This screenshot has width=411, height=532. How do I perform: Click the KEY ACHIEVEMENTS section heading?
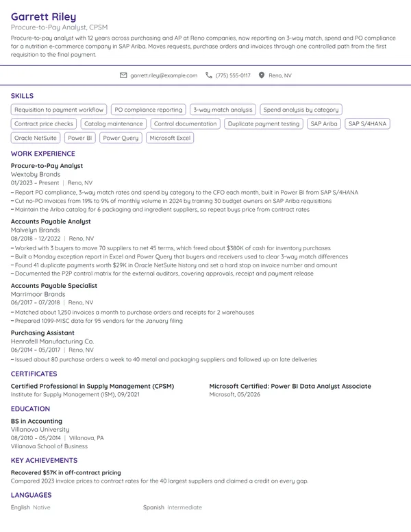(x=44, y=461)
